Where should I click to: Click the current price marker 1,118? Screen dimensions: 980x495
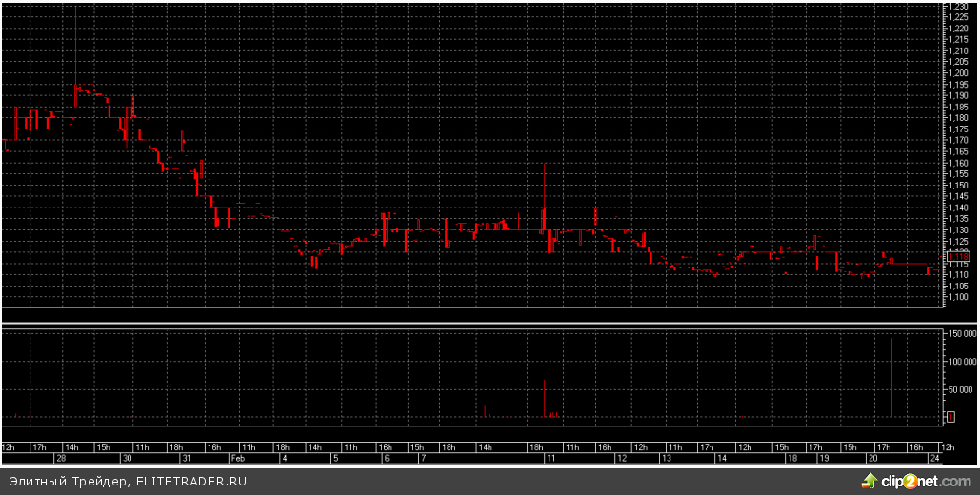[958, 256]
